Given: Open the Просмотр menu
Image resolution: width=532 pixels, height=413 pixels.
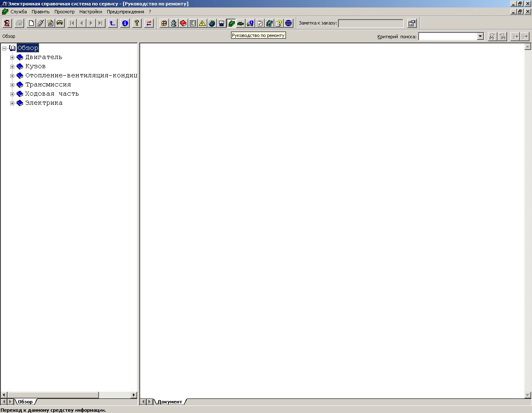Looking at the screenshot, I should point(64,12).
